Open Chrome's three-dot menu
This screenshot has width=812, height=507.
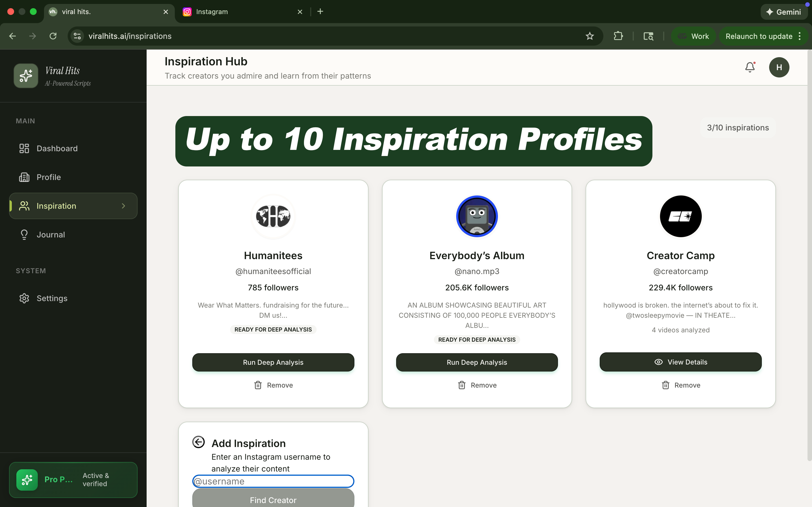[800, 36]
